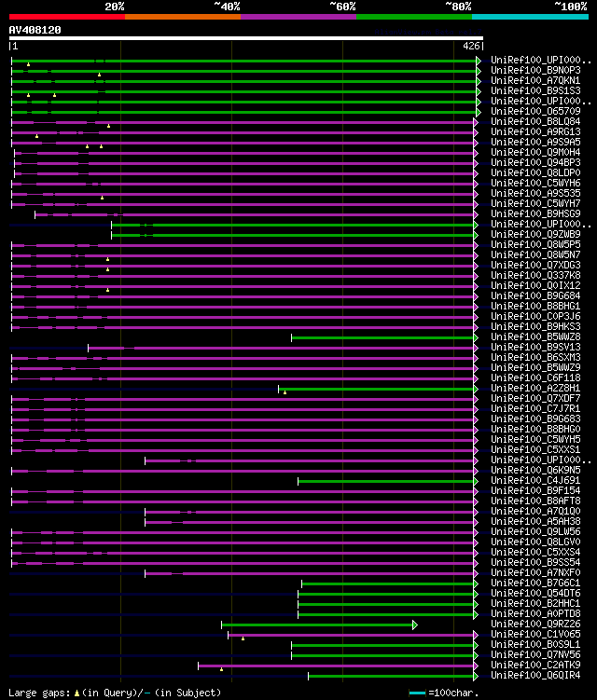Screen dimensions: 597x700
Task: Click the orange ~40% identity legend bar
Action: pyautogui.click(x=183, y=17)
